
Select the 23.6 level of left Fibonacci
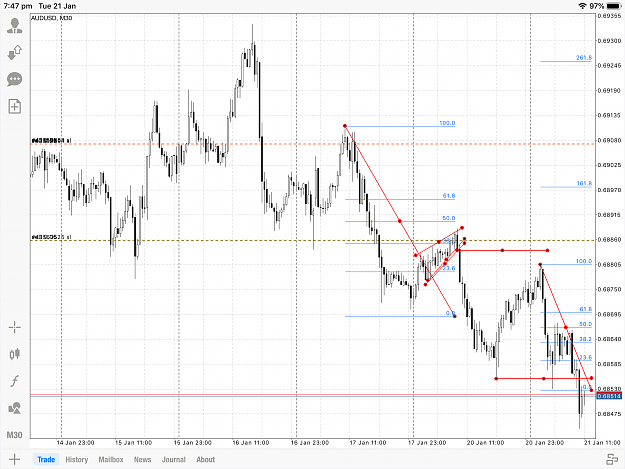coord(448,268)
